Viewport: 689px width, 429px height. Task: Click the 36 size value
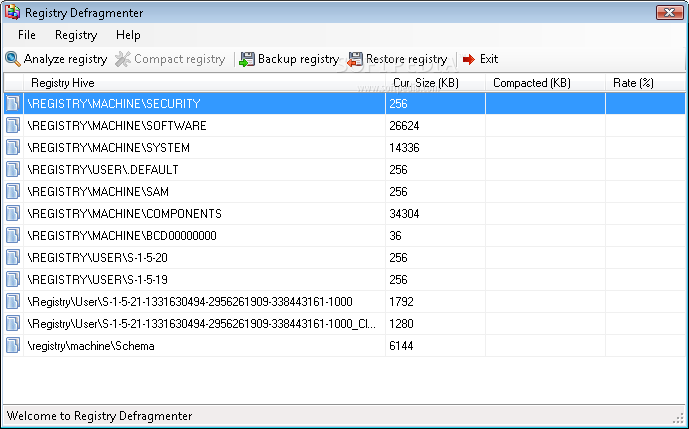pos(395,236)
